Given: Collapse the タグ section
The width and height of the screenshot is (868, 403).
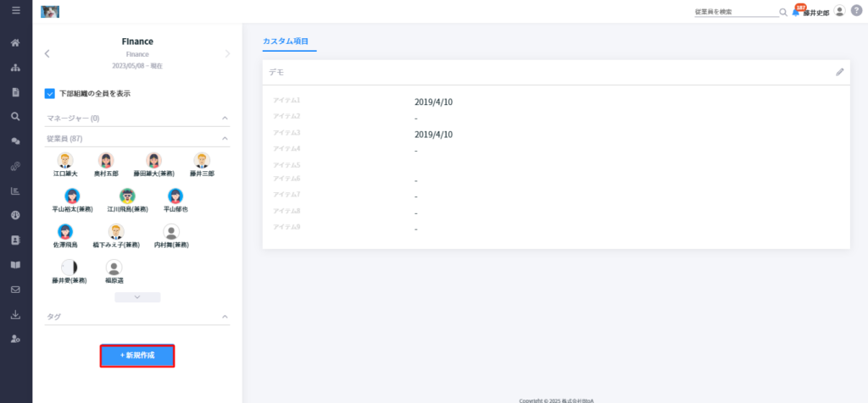Looking at the screenshot, I should click(x=225, y=317).
